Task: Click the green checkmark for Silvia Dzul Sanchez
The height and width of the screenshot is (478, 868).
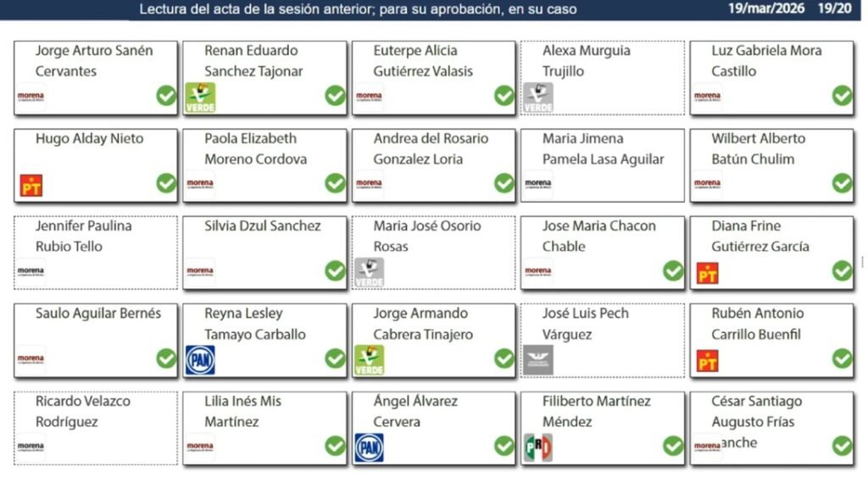Action: click(x=336, y=270)
